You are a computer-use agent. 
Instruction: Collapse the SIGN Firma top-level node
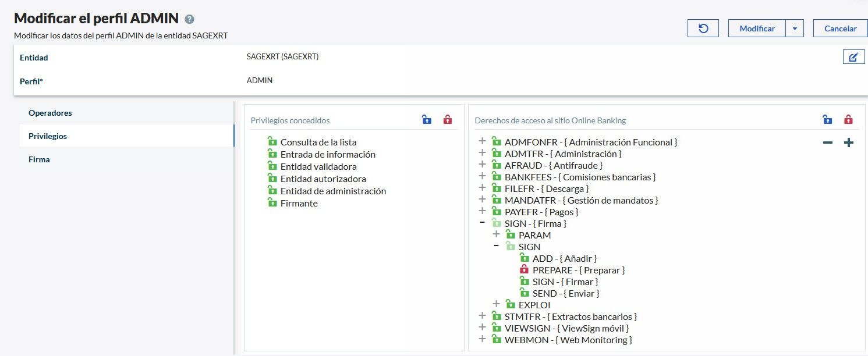482,223
